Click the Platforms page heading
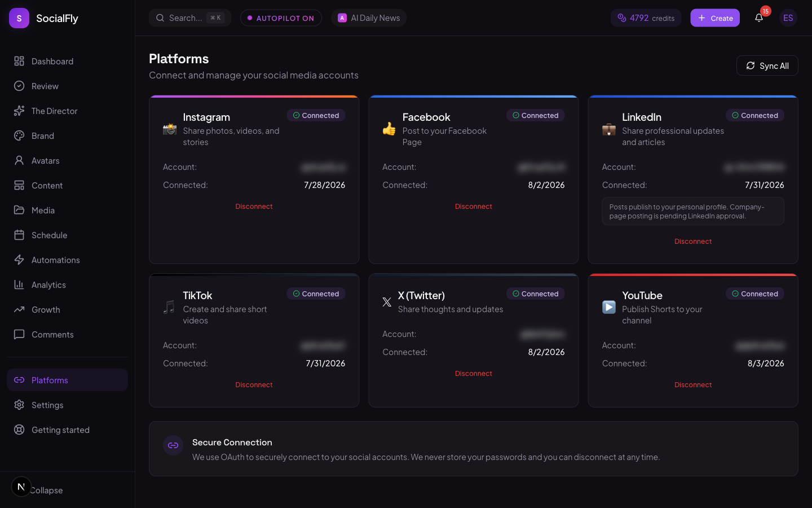This screenshot has width=812, height=508. click(x=179, y=59)
